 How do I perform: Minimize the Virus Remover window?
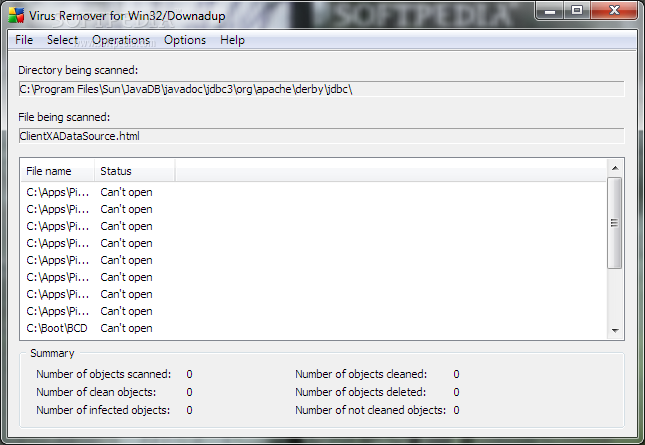[550, 11]
